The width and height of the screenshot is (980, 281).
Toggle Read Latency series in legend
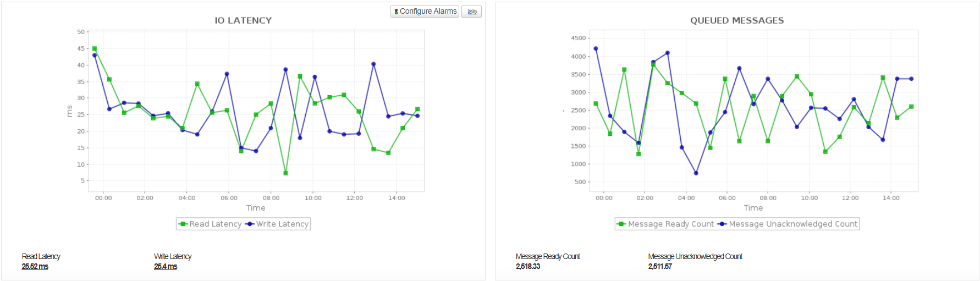pos(210,224)
